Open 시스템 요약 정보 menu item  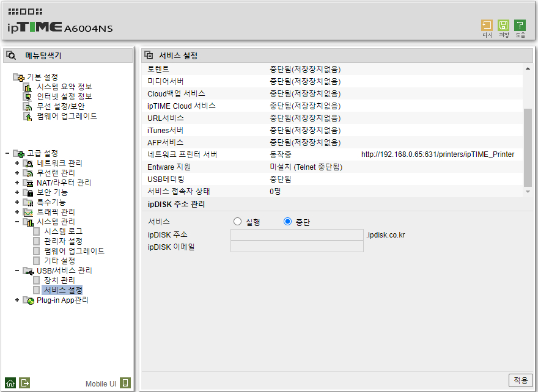65,87
